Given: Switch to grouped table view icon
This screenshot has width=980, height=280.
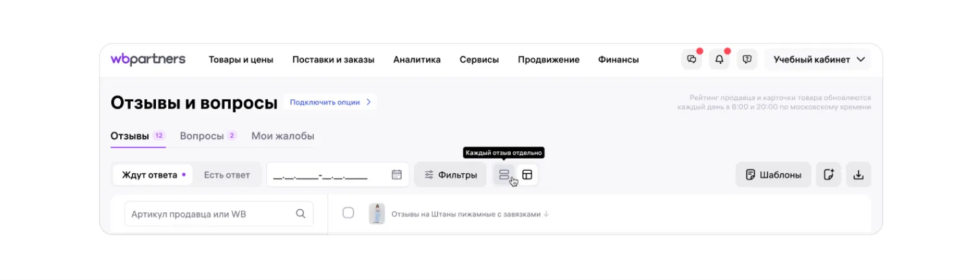Looking at the screenshot, I should (527, 175).
